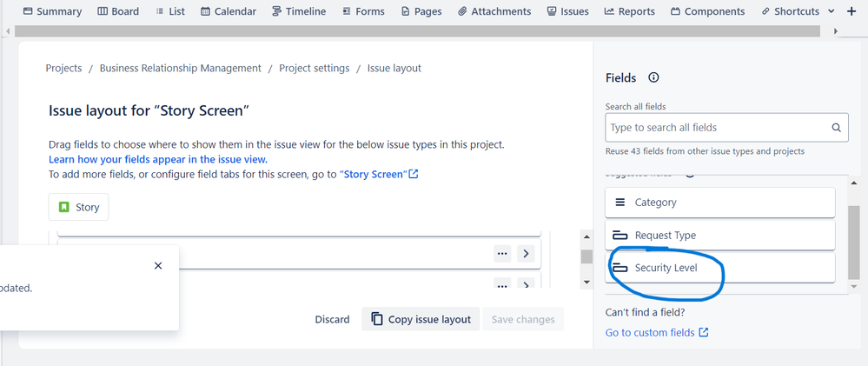Focus the search all fields input
The image size is (868, 366).
[726, 127]
